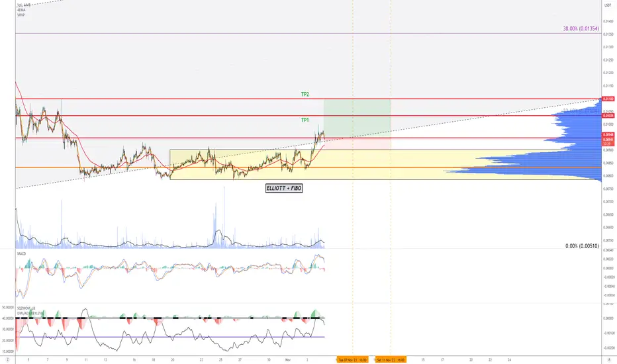Click the TradingView logo icon at the bottom left
Image resolution: width=617 pixels, height=364 pixels.
pos(7,359)
